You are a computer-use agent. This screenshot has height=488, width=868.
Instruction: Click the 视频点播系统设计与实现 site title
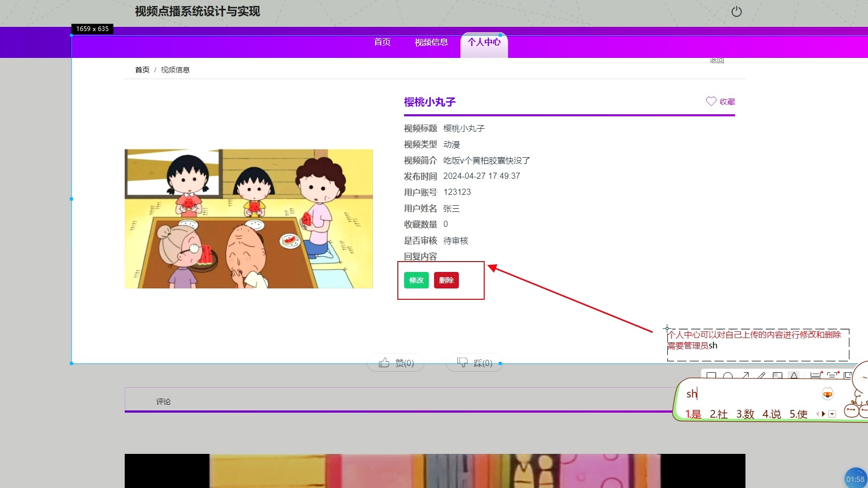point(198,11)
